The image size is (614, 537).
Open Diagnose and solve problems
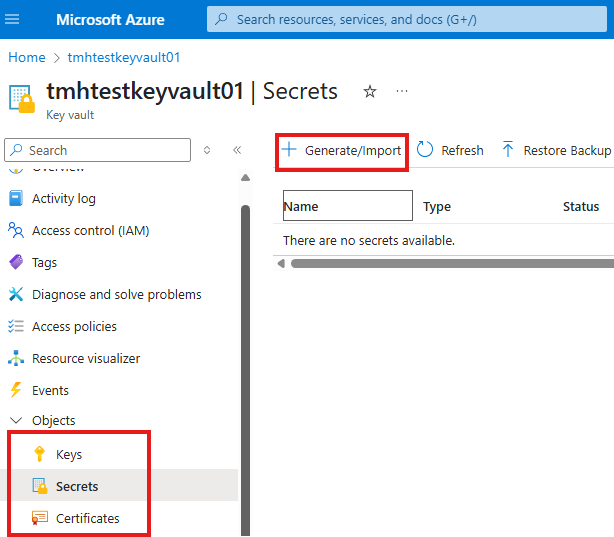(117, 295)
